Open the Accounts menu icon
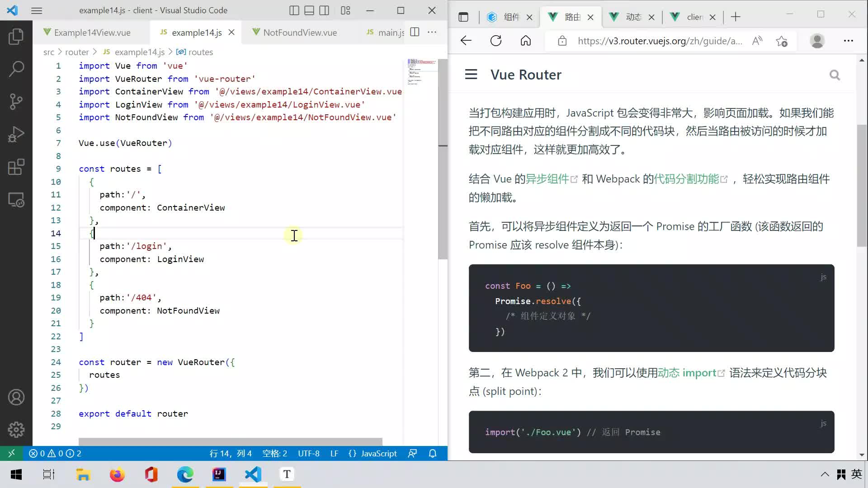Image resolution: width=868 pixels, height=488 pixels. tap(16, 397)
